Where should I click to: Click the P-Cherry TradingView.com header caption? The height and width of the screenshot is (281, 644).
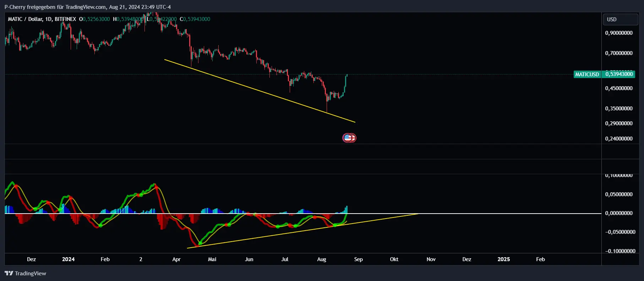click(x=88, y=7)
